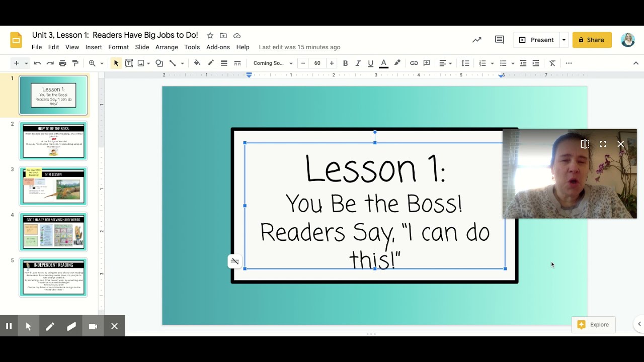This screenshot has height=362, width=644.
Task: Click the move to folder icon
Action: tap(223, 35)
